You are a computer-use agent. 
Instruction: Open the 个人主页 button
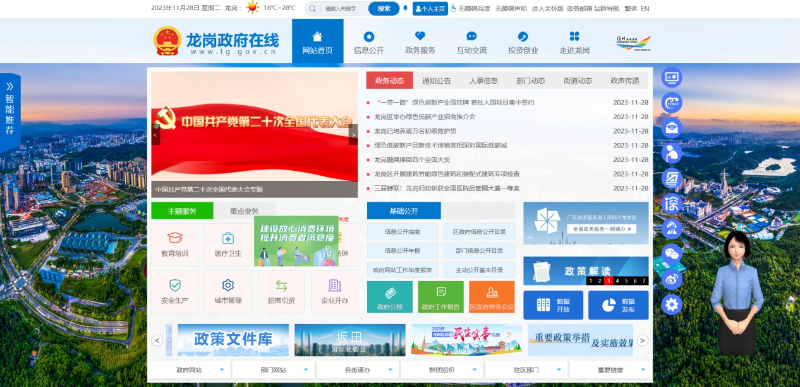430,8
